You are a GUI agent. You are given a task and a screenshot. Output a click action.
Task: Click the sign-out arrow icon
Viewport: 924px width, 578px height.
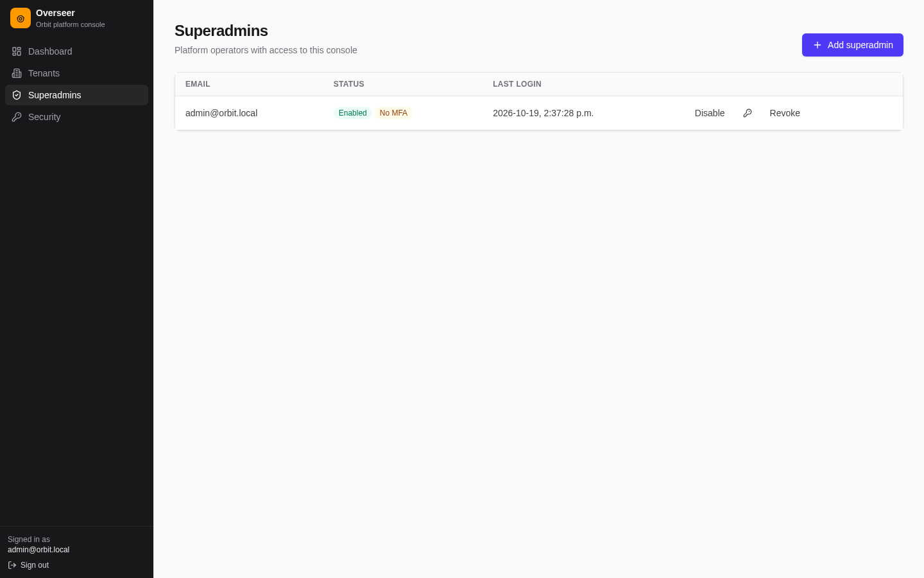(x=12, y=565)
